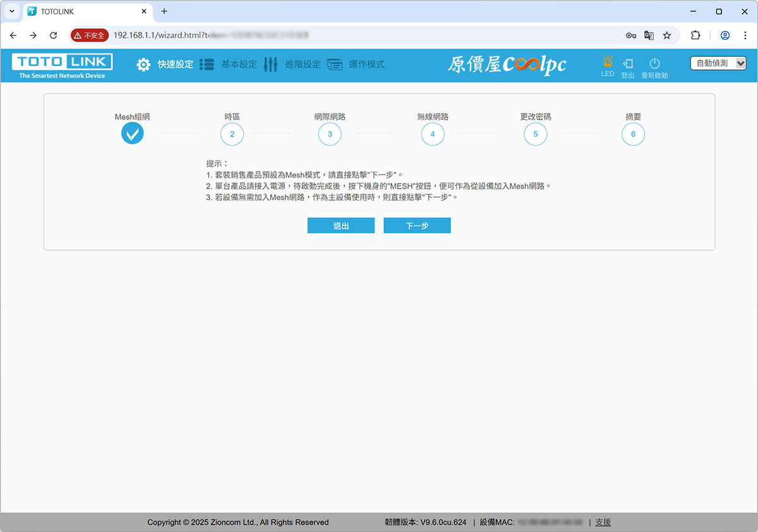Click the Chrome translate page icon
This screenshot has height=532, width=758.
649,35
